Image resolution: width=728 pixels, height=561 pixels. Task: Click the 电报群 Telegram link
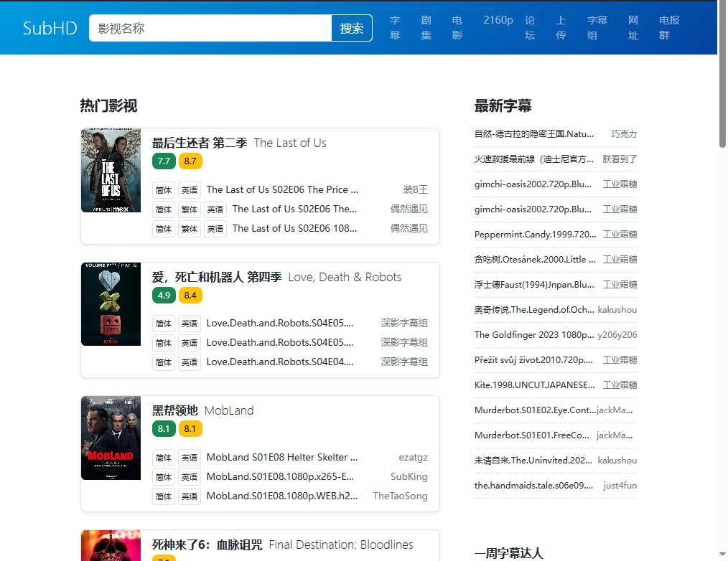(x=668, y=28)
